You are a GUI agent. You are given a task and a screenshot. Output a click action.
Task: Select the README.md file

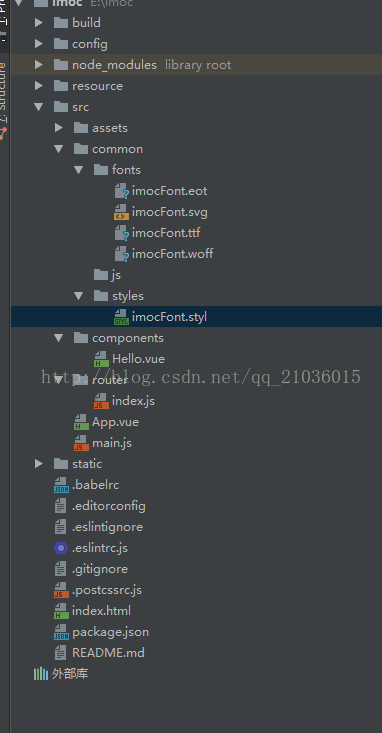click(x=108, y=653)
